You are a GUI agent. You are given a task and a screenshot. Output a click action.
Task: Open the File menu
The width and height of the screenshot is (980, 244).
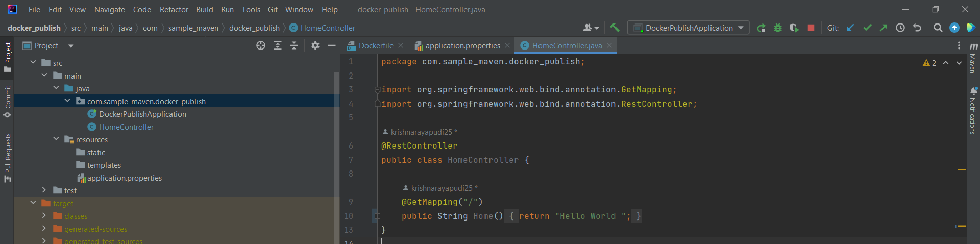[x=34, y=9]
